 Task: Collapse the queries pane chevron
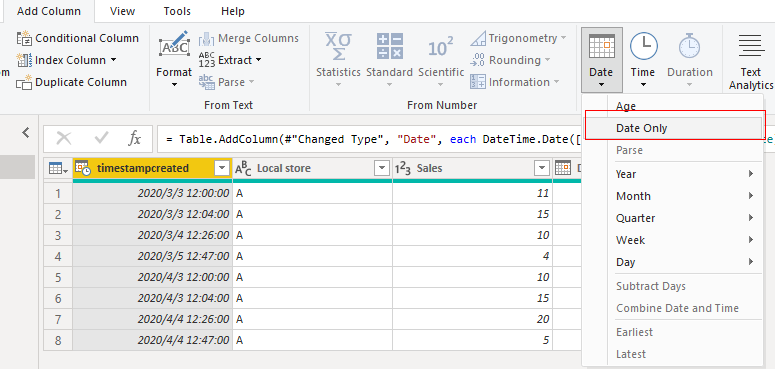(x=26, y=132)
